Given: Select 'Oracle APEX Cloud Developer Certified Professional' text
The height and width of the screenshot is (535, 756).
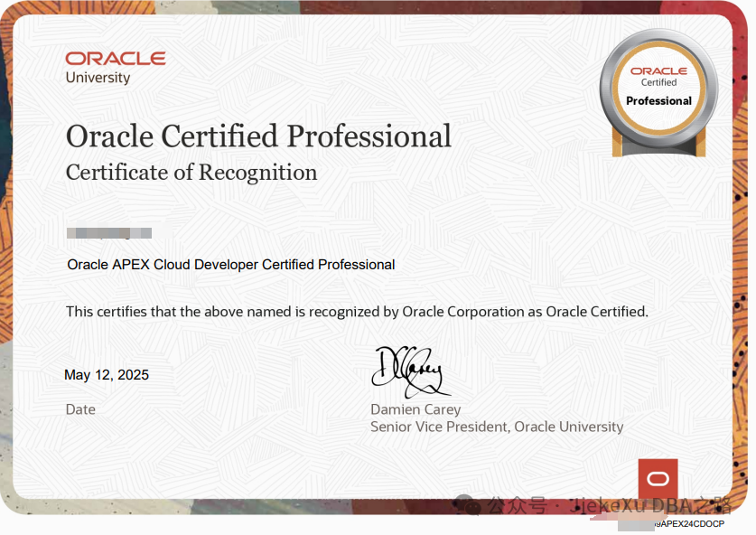Looking at the screenshot, I should tap(231, 265).
